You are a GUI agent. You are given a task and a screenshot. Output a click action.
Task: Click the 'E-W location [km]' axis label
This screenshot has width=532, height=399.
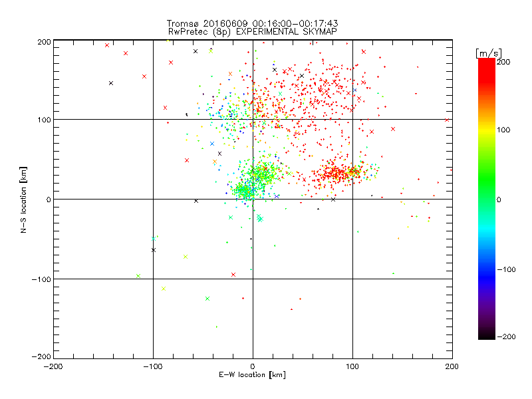click(252, 375)
